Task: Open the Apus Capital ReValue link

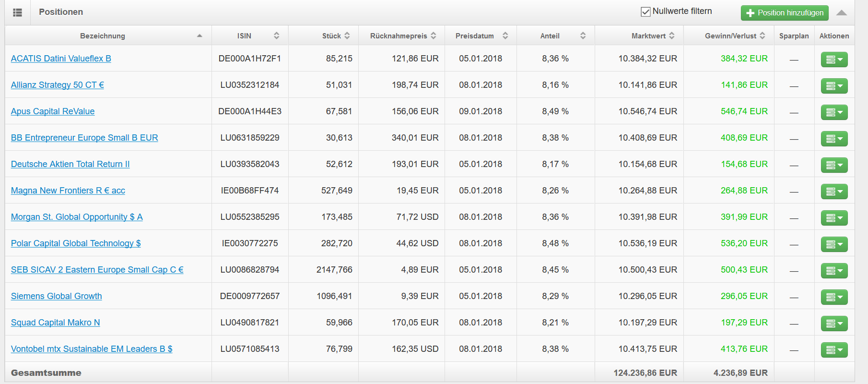Action: pyautogui.click(x=53, y=111)
